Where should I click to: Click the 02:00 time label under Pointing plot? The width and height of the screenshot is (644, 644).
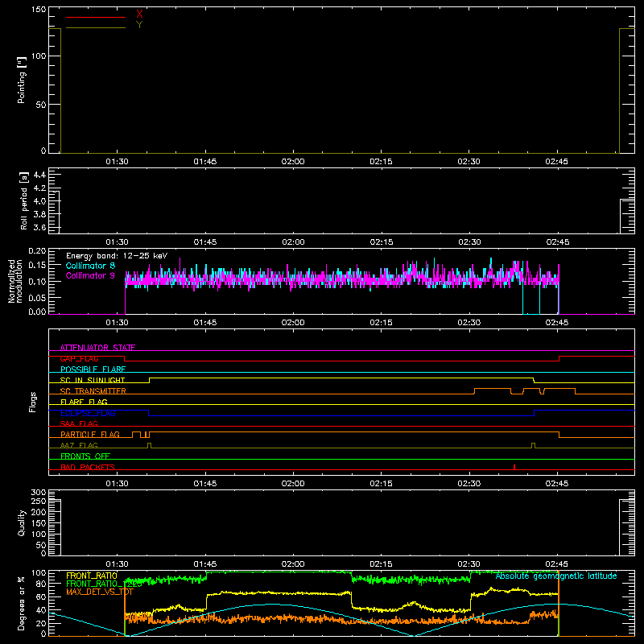coord(293,162)
